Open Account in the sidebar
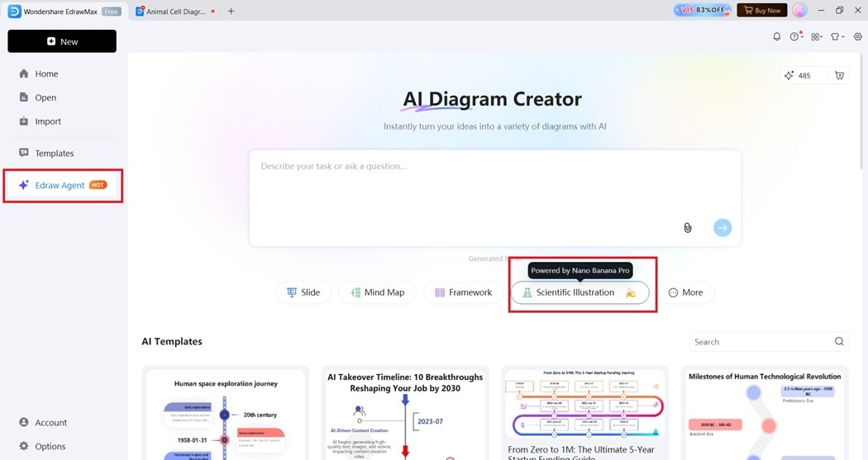 (x=51, y=422)
